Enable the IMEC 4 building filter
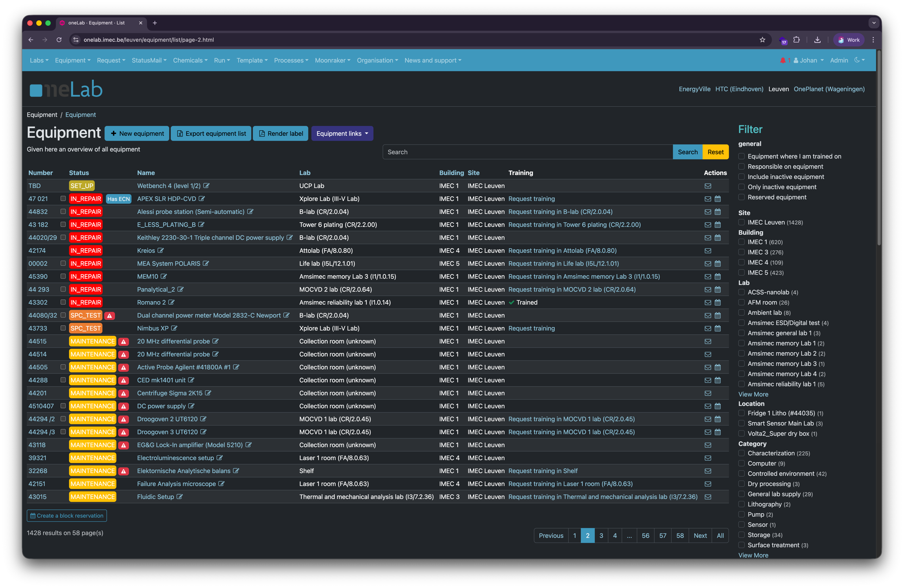Image resolution: width=904 pixels, height=588 pixels. point(741,262)
